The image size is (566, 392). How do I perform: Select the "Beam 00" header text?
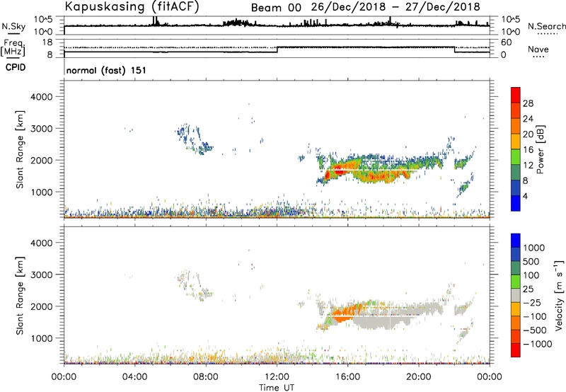click(x=276, y=8)
